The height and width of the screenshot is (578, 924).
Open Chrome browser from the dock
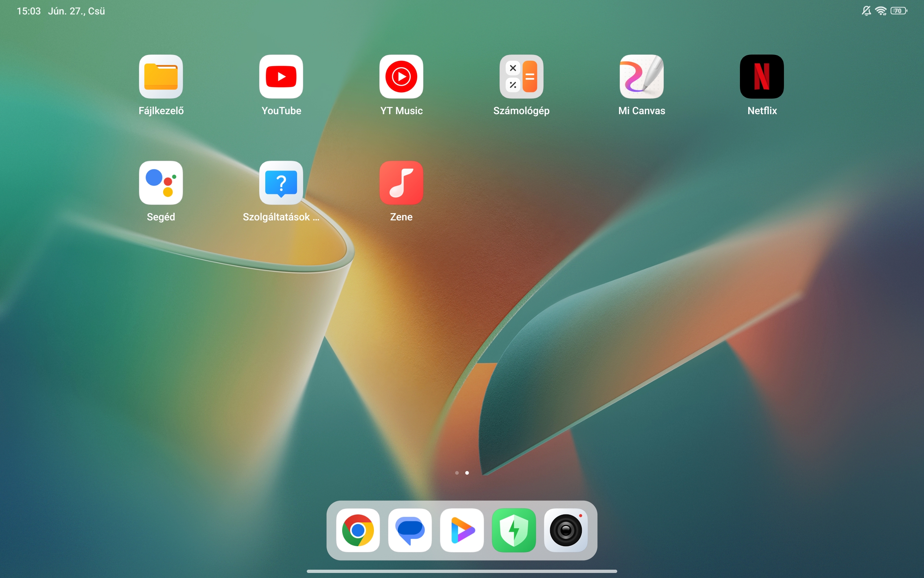pos(358,530)
